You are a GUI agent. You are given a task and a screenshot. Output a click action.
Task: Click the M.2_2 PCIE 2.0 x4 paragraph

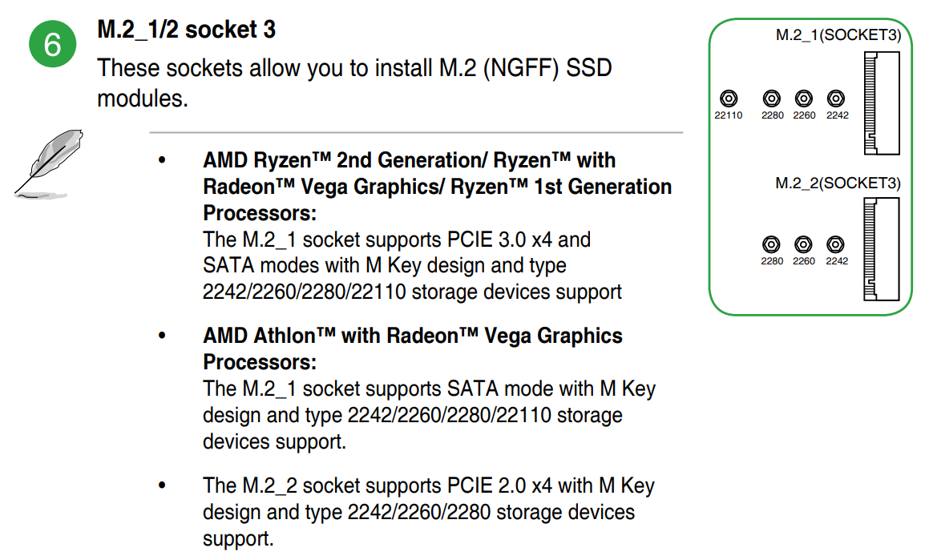(428, 512)
